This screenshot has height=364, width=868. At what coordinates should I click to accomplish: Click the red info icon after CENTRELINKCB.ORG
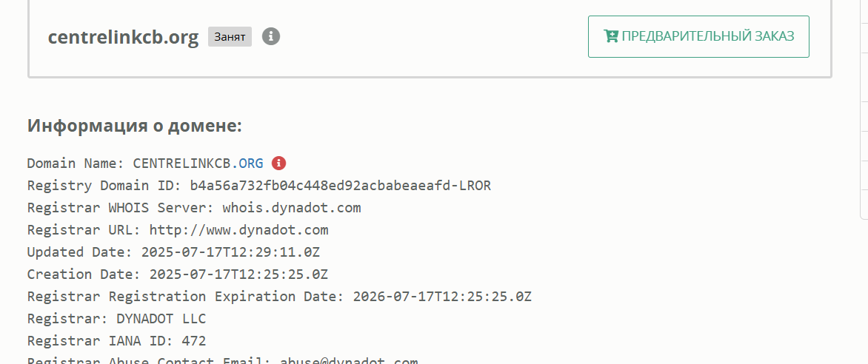(x=278, y=163)
